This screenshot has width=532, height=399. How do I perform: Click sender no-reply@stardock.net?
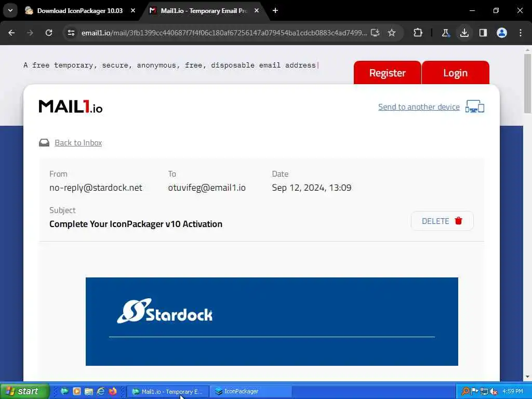pos(96,188)
